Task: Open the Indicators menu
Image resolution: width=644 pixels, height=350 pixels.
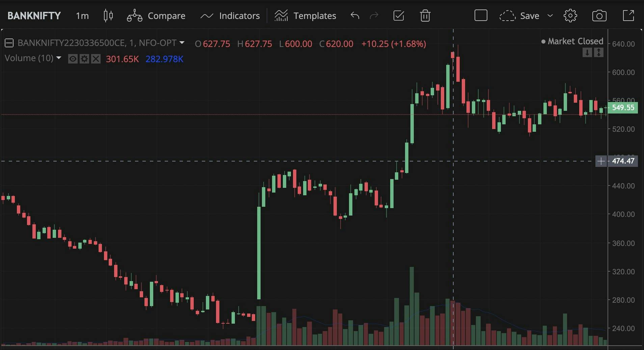Action: (x=230, y=16)
